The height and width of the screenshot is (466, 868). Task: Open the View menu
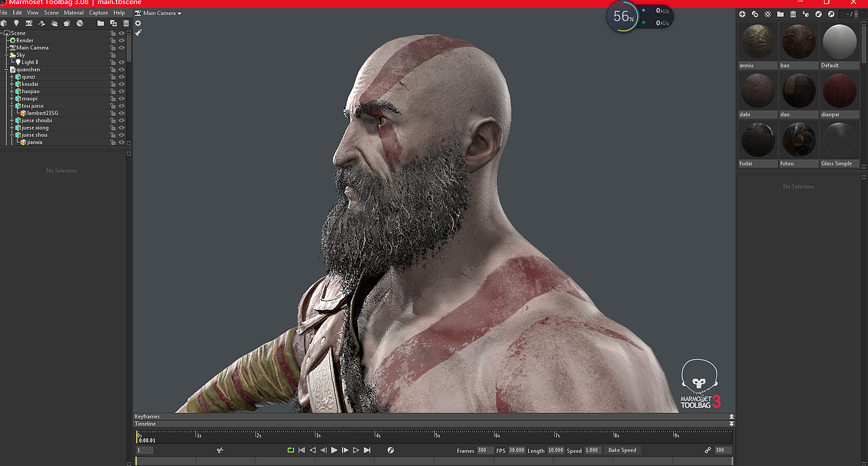(x=33, y=13)
